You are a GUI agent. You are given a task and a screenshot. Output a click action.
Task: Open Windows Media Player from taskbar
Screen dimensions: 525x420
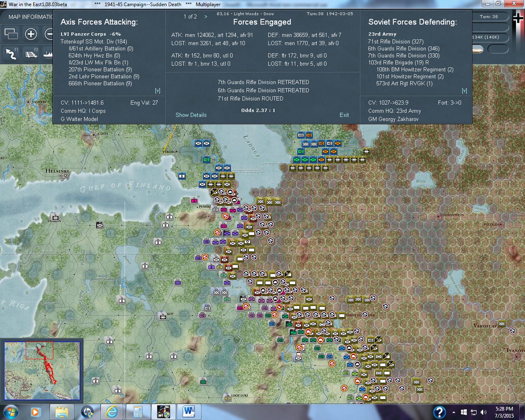pos(36,411)
